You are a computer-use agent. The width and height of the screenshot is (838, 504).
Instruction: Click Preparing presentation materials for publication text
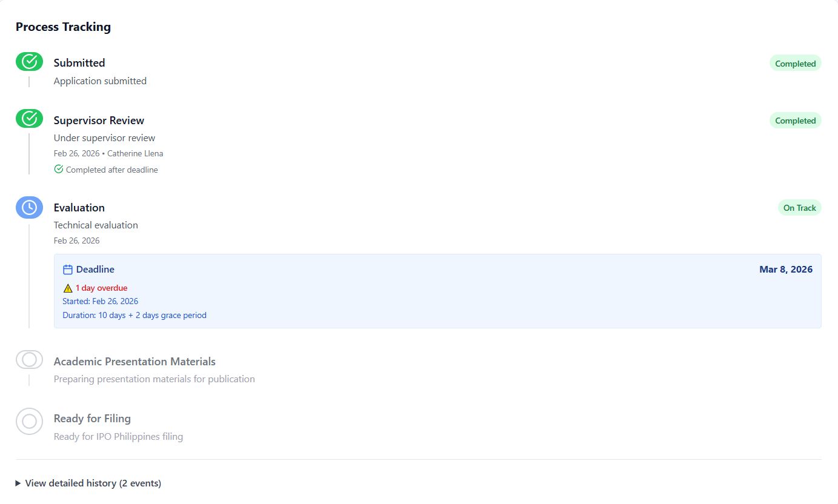(x=155, y=379)
